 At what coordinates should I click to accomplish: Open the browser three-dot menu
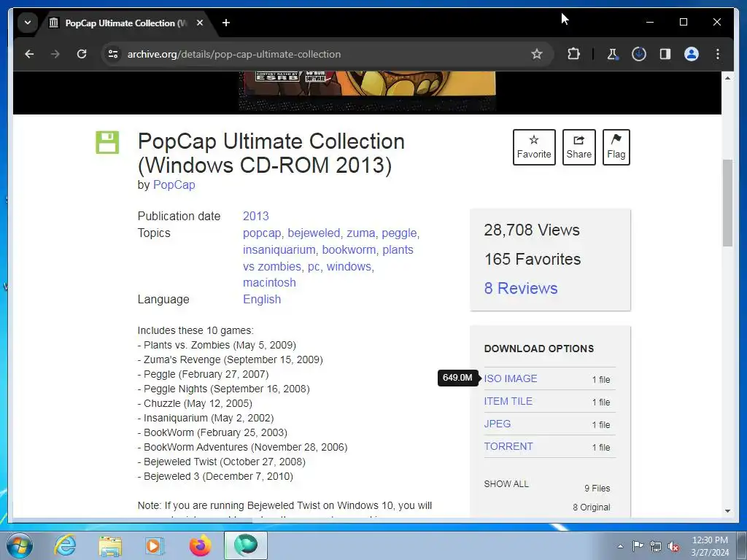(x=718, y=54)
